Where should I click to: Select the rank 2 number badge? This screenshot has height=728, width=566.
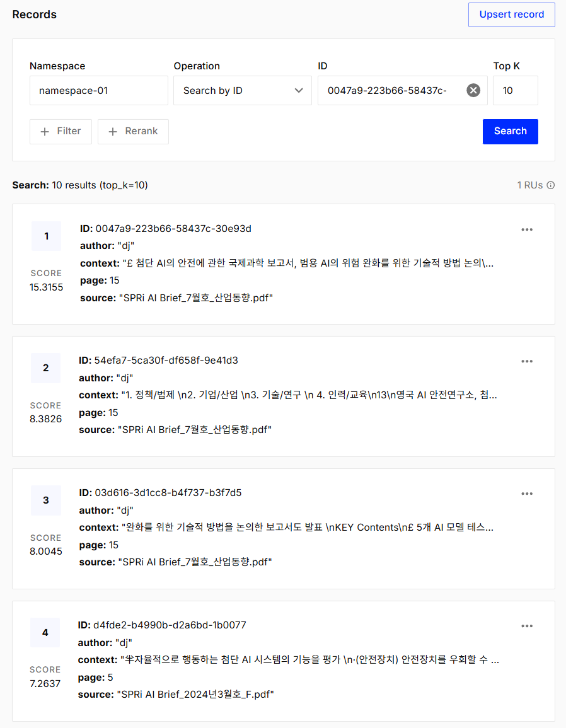(46, 368)
